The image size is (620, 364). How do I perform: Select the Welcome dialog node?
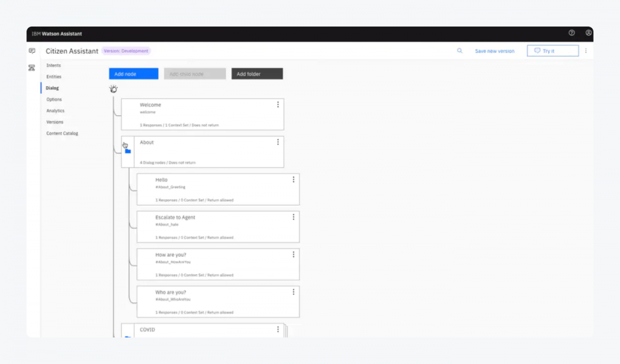pos(203,114)
